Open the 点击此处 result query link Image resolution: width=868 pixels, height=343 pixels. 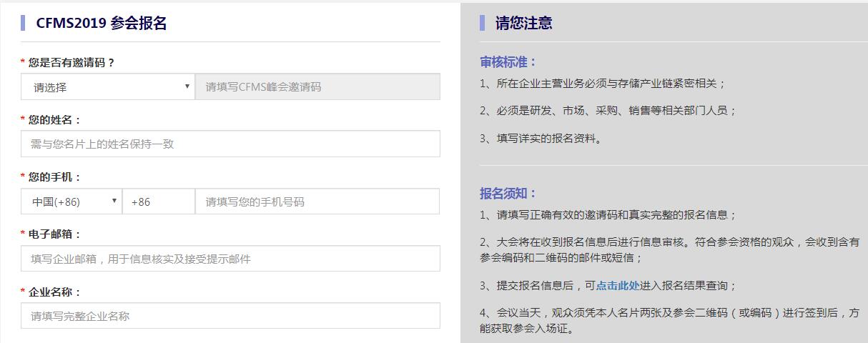click(x=618, y=285)
